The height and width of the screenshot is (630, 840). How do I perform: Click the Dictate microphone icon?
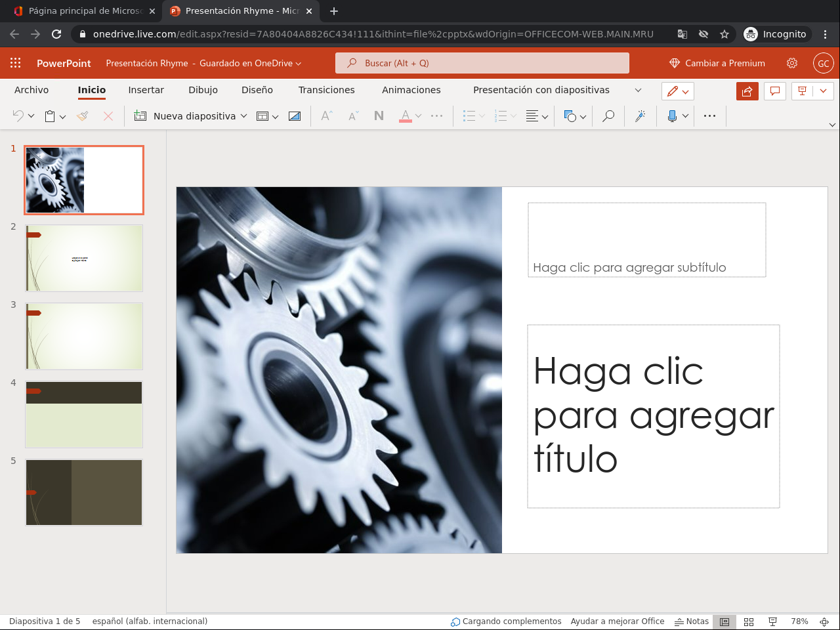pos(672,116)
